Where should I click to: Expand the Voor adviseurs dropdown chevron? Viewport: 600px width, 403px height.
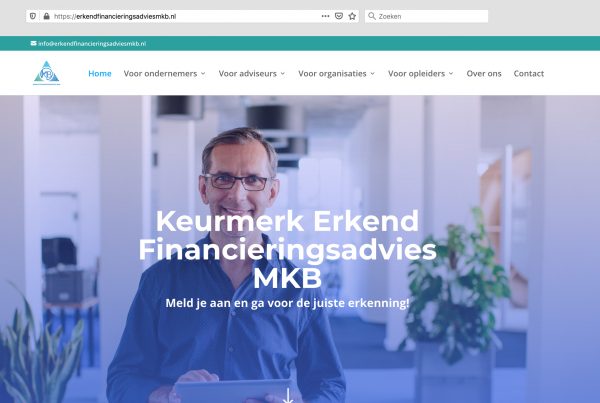[x=283, y=73]
